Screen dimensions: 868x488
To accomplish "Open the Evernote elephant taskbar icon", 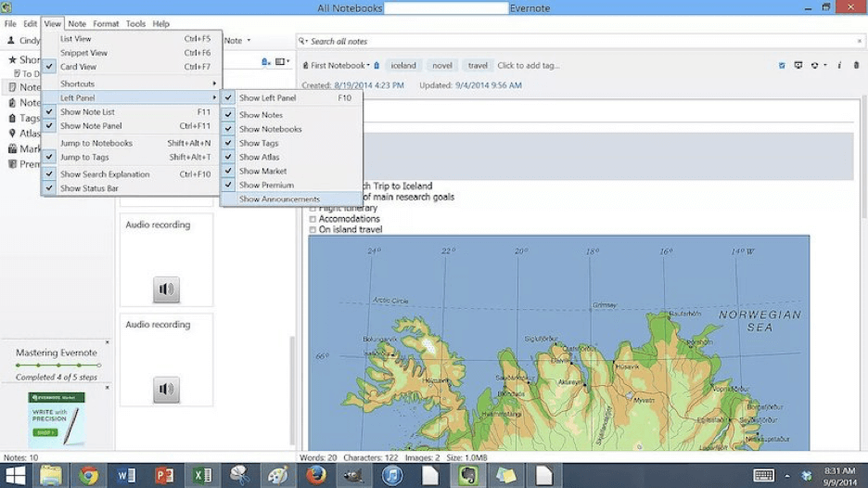I will pyautogui.click(x=468, y=476).
